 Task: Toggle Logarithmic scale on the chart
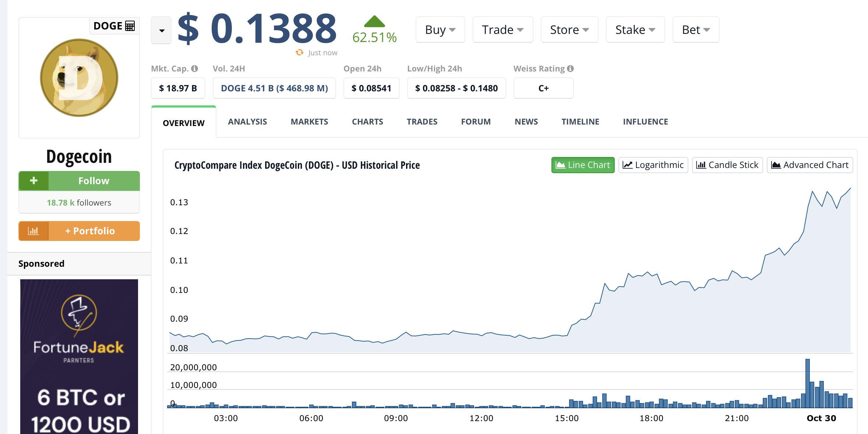pyautogui.click(x=653, y=165)
